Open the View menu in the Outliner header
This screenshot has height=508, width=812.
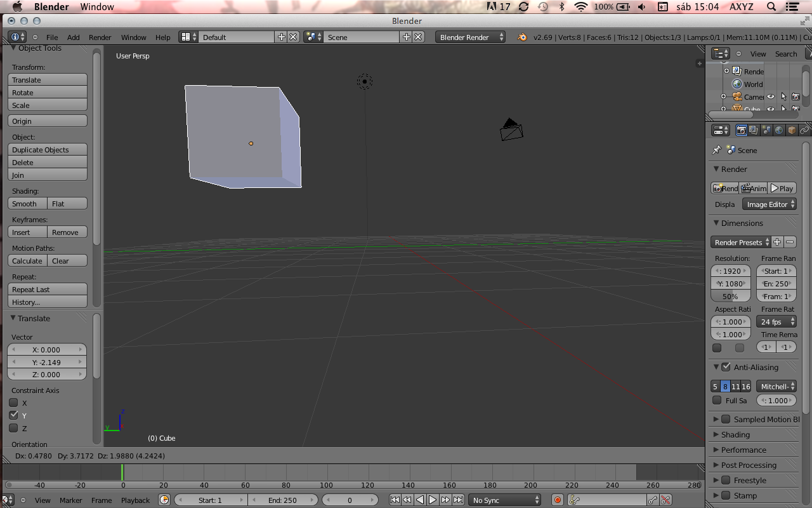point(758,54)
